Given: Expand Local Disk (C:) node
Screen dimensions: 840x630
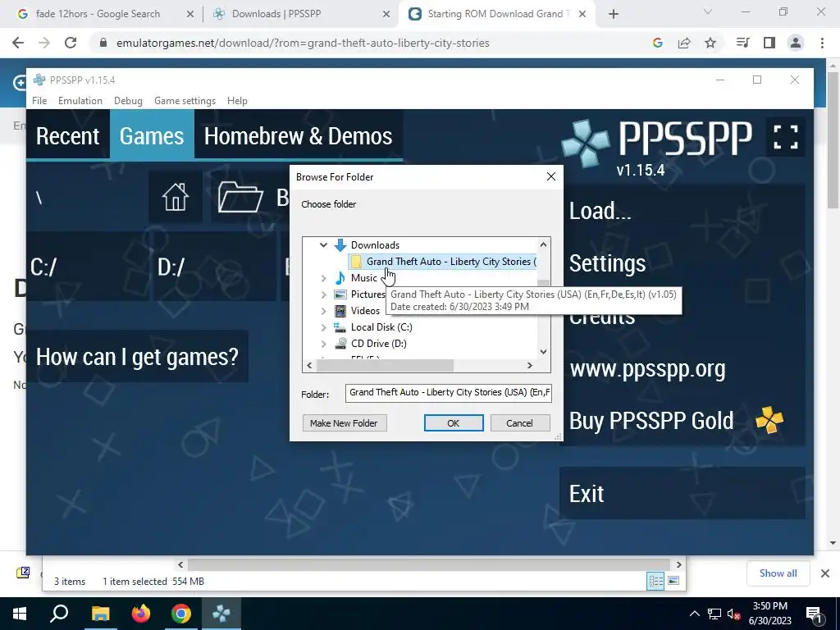Looking at the screenshot, I should coord(323,327).
